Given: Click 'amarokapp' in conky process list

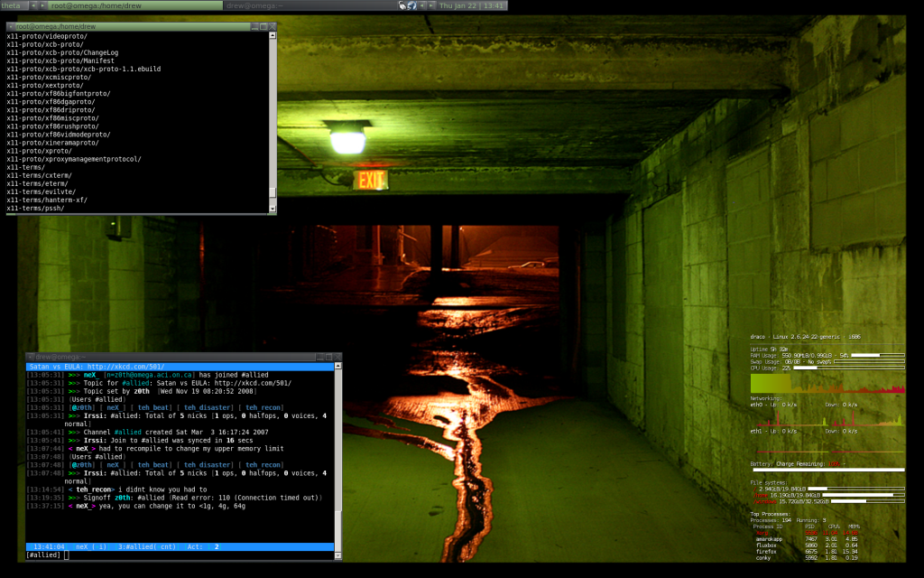Looking at the screenshot, I should [x=769, y=539].
